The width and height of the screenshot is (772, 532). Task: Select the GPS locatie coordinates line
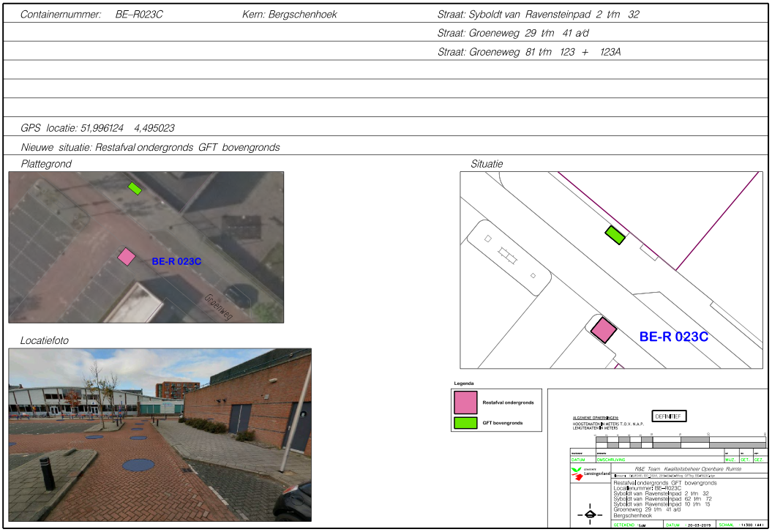tap(97, 128)
